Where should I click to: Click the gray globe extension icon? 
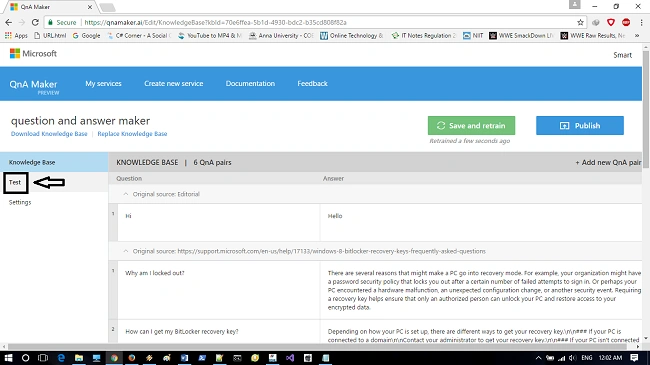coord(596,22)
